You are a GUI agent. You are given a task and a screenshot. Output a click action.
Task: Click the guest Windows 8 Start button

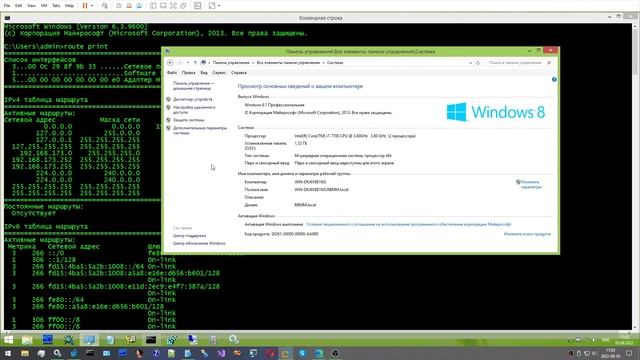[9, 340]
